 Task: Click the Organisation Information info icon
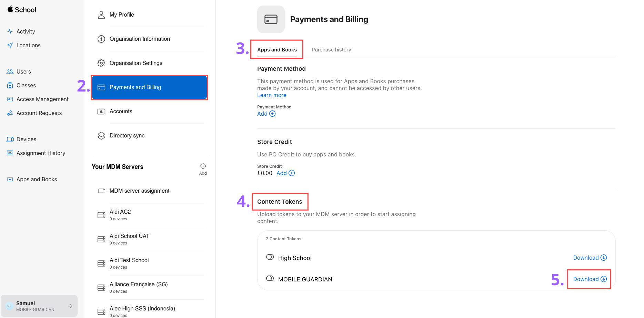101,39
